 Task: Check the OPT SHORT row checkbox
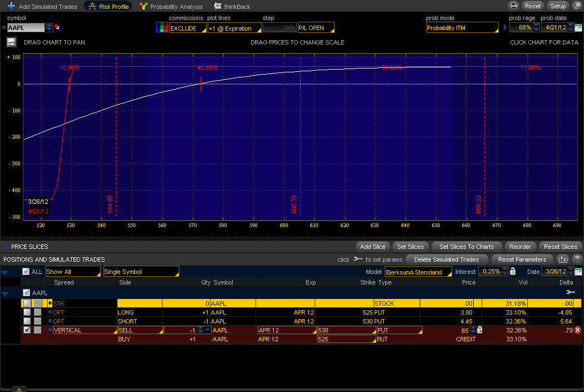tap(27, 321)
